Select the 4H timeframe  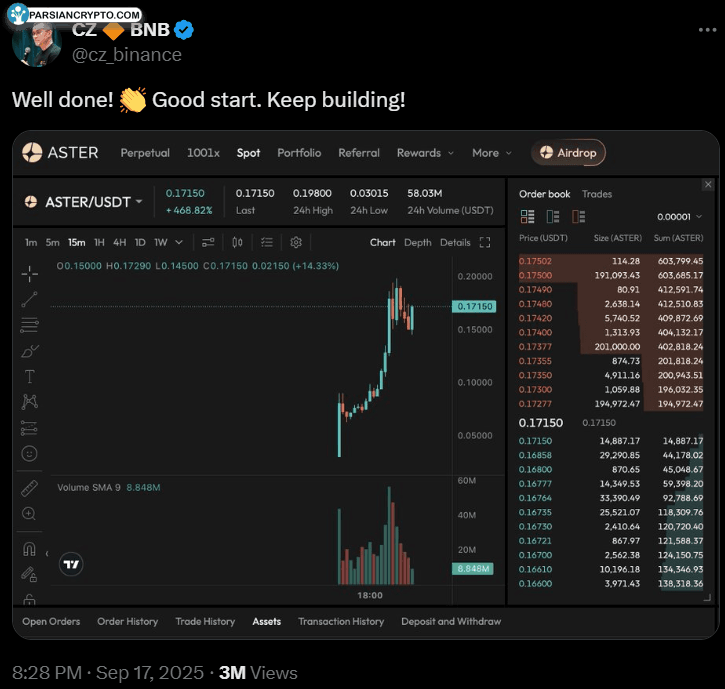coord(120,243)
